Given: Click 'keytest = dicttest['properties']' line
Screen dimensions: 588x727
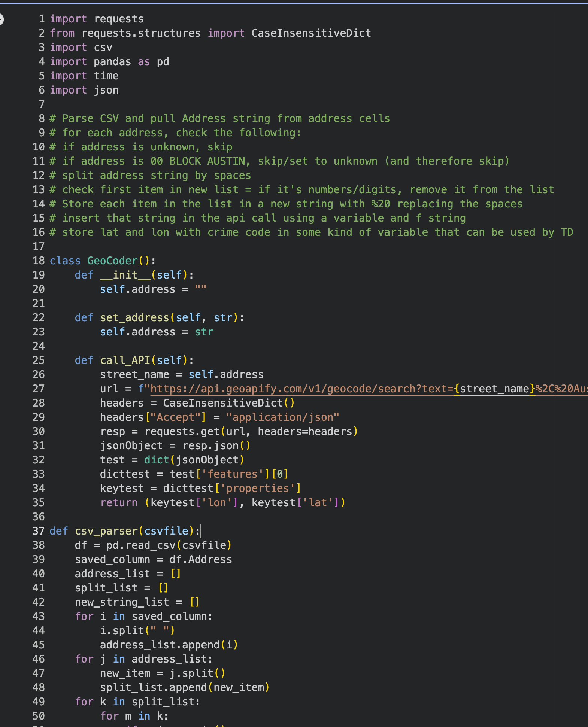Looking at the screenshot, I should pyautogui.click(x=200, y=489).
